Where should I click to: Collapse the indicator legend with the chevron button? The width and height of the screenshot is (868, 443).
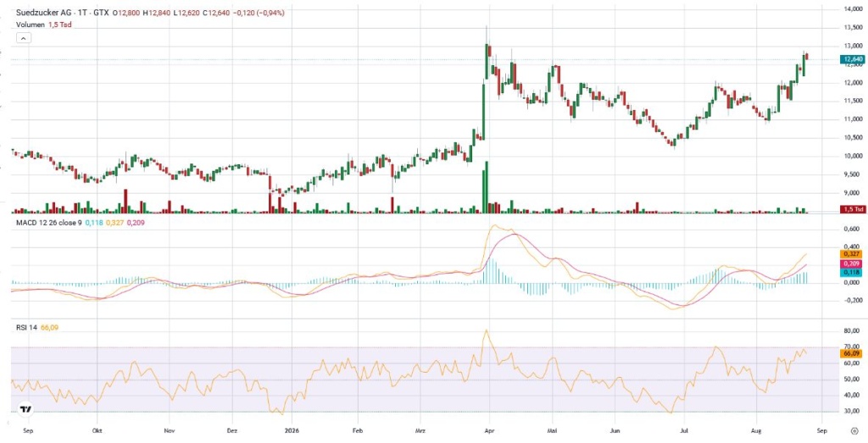24,38
